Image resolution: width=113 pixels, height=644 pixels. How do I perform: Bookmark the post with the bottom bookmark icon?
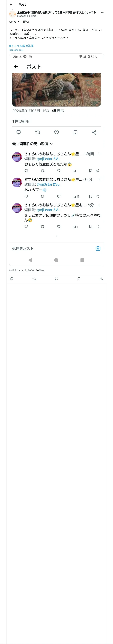[x=79, y=279]
